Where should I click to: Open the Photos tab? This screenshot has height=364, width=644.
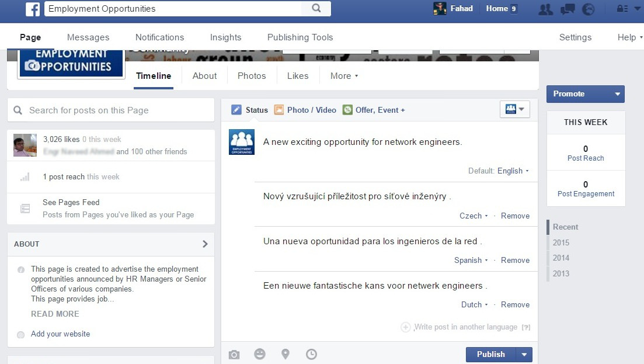252,76
